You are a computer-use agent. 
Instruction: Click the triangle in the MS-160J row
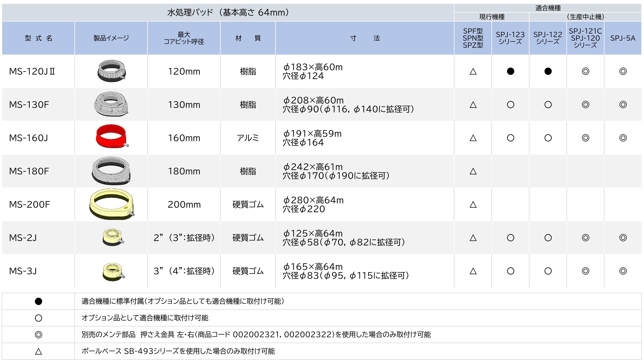coord(473,138)
